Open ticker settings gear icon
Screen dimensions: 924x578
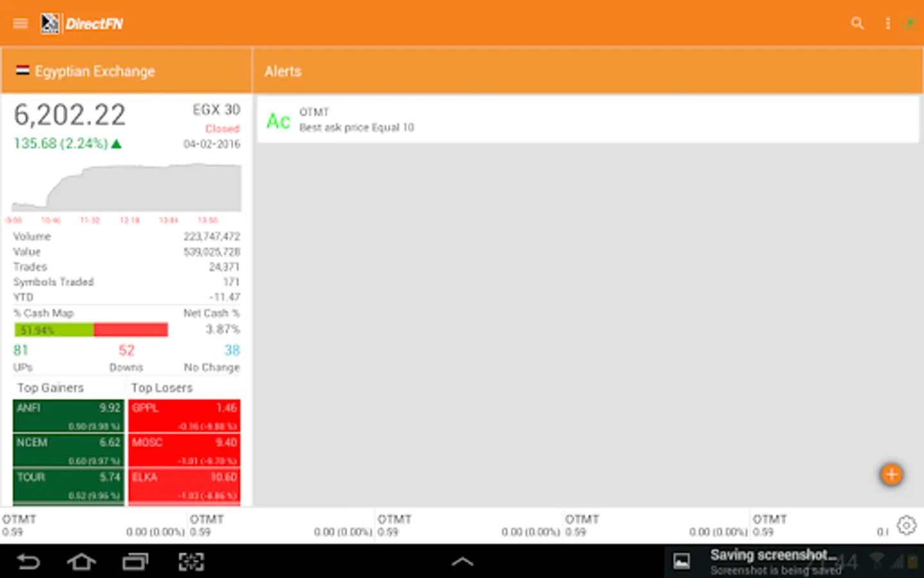907,525
